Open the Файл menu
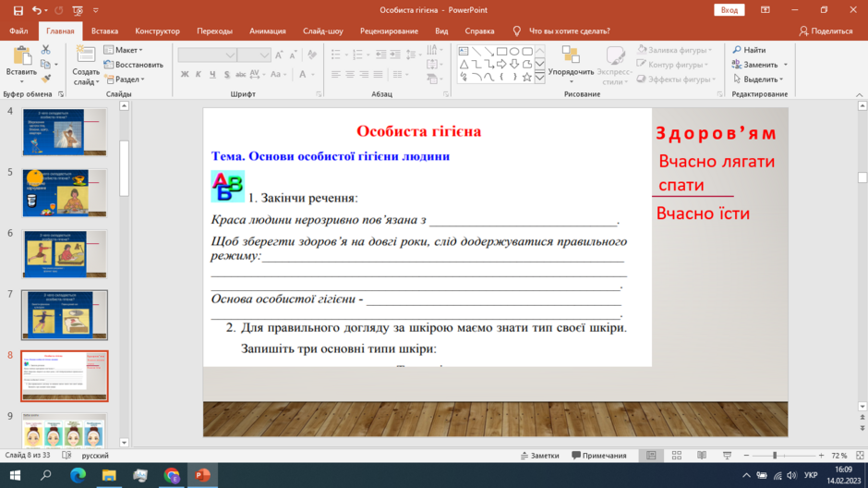Screen dimensions: 868x488 [x=18, y=31]
